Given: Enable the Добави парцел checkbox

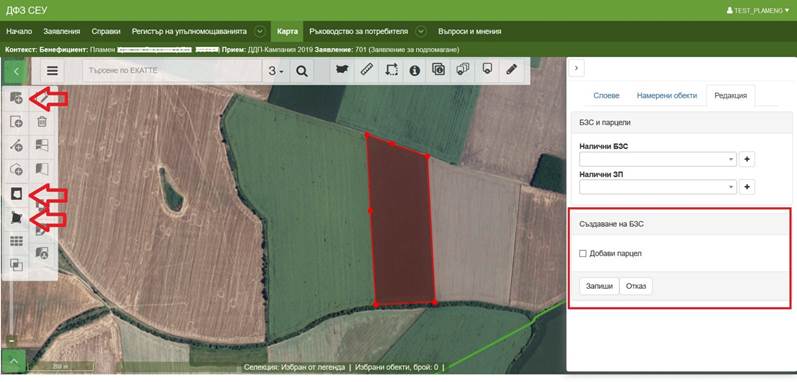Looking at the screenshot, I should click(583, 253).
